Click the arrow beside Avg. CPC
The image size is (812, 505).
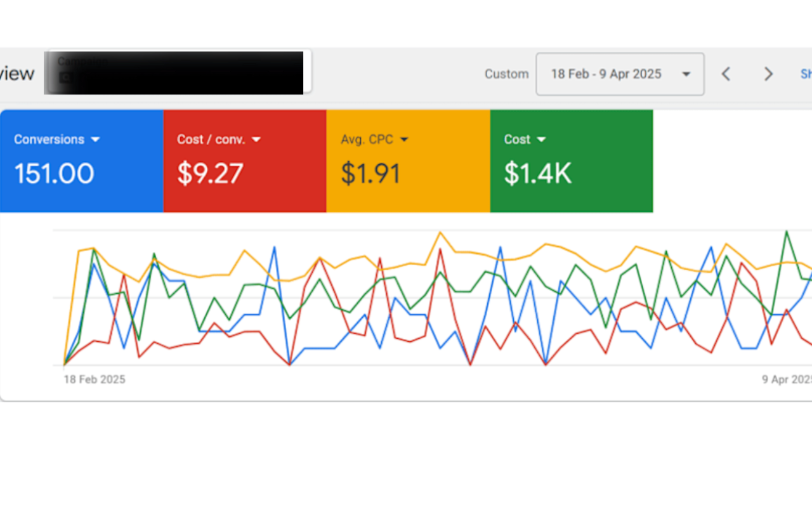404,140
